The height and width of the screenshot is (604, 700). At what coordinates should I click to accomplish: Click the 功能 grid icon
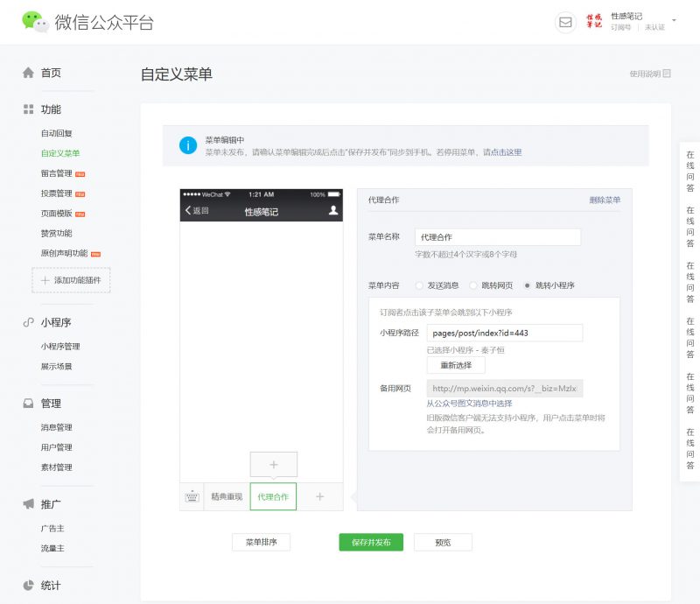pos(28,109)
